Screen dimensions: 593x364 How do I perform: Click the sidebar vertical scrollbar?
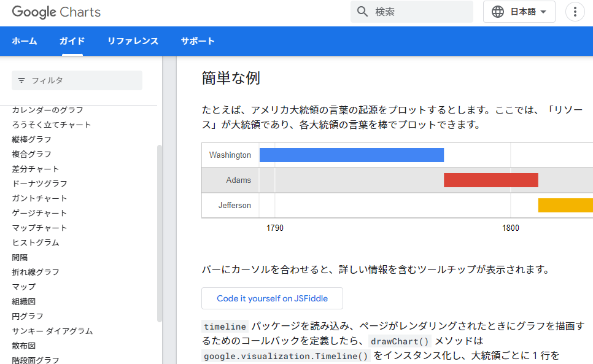point(160,233)
